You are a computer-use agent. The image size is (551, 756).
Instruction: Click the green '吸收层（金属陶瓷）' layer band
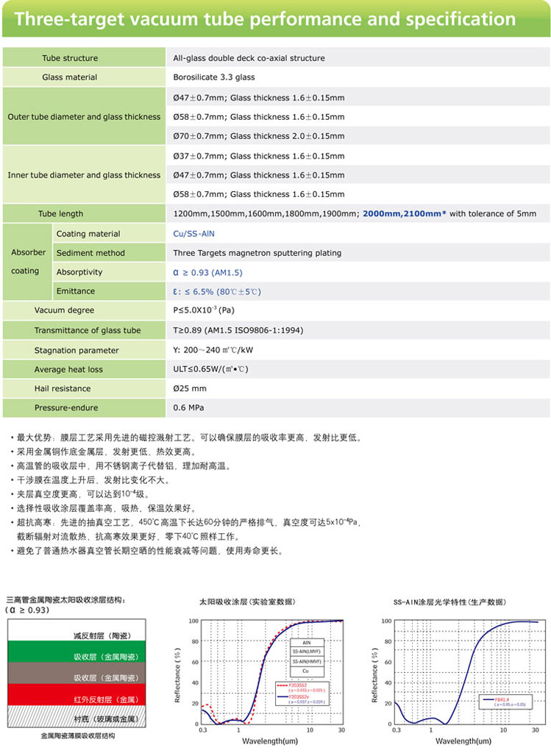(x=77, y=652)
